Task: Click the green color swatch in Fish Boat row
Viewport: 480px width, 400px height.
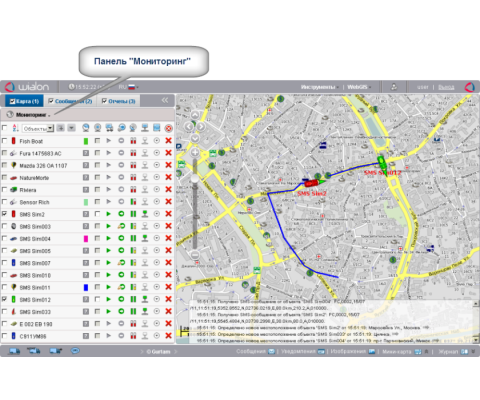Action: click(x=86, y=141)
